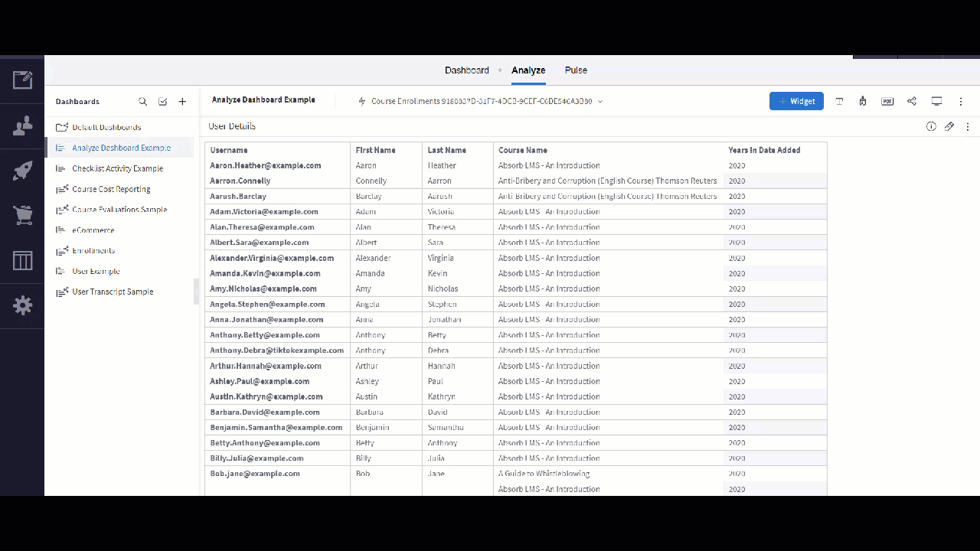This screenshot has height=551, width=980.
Task: Click the monitor display icon in toolbar
Action: pos(936,101)
